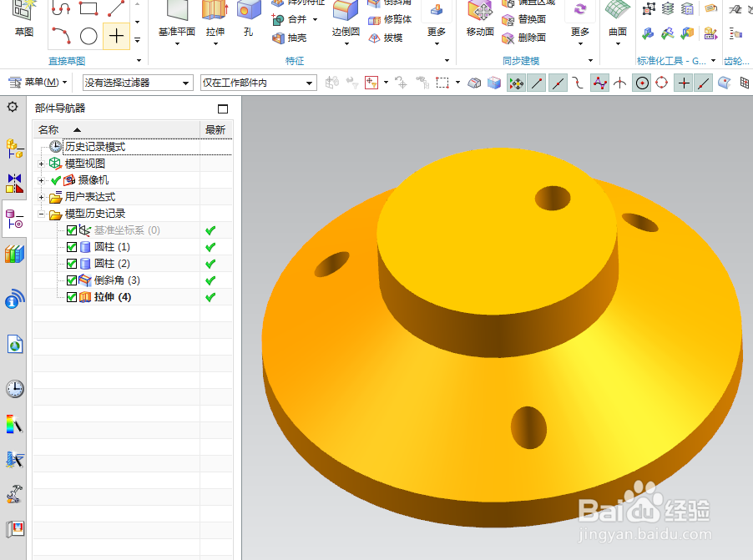The height and width of the screenshot is (560, 753).
Task: Select the 倒斜角 (3) feature row
Action: pyautogui.click(x=133, y=280)
